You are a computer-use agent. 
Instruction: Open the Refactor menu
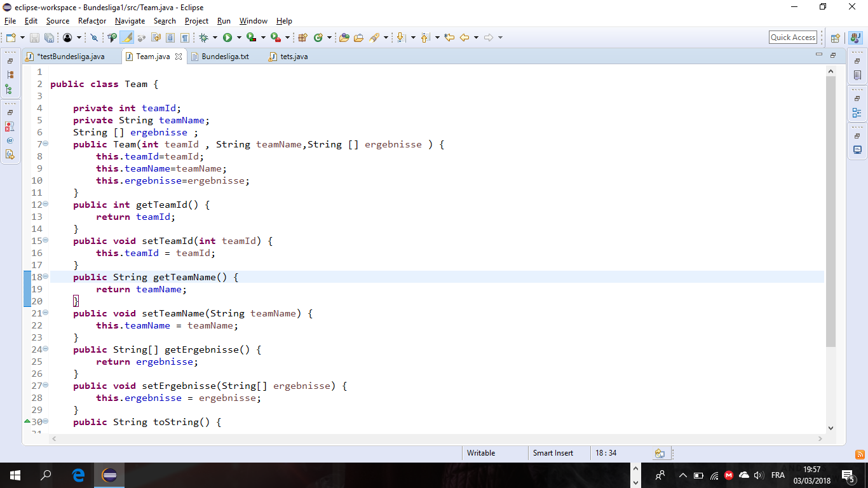(x=92, y=21)
